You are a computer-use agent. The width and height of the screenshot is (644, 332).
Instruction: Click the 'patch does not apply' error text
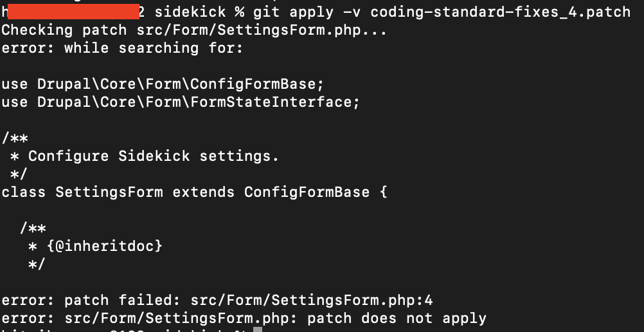pyautogui.click(x=397, y=318)
